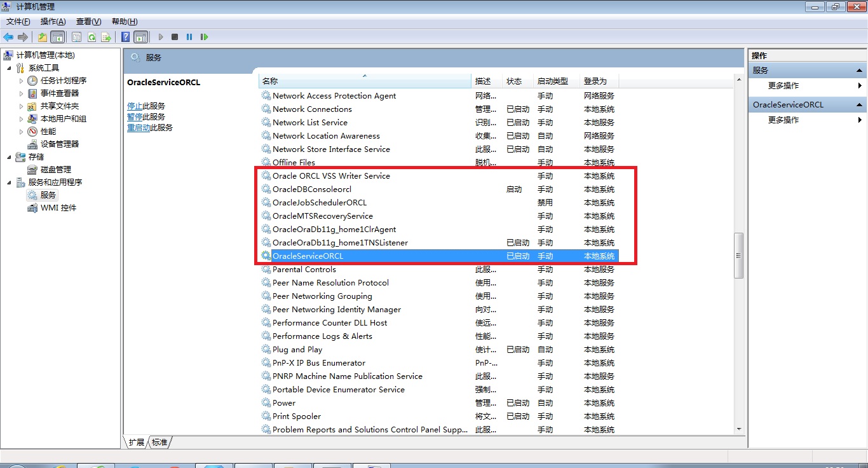This screenshot has width=868, height=468.
Task: Open the 帮助(H) menu
Action: click(125, 22)
